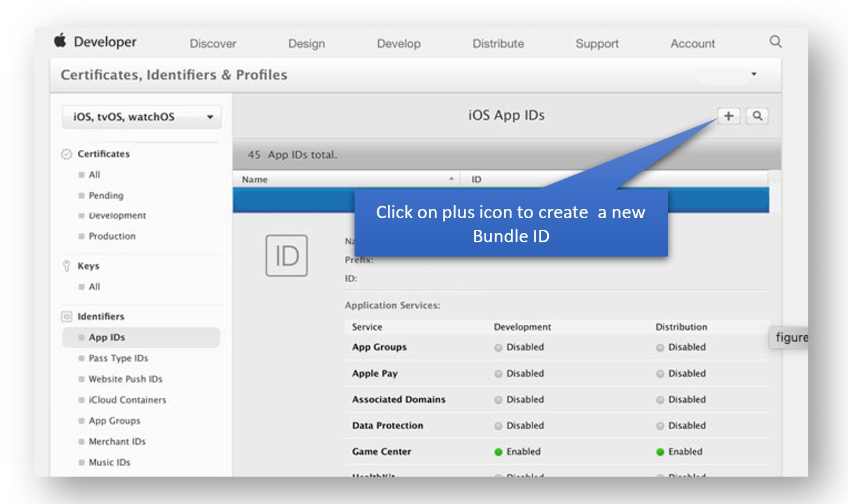848x504 pixels.
Task: Click the selected blue App ID row
Action: pyautogui.click(x=501, y=200)
